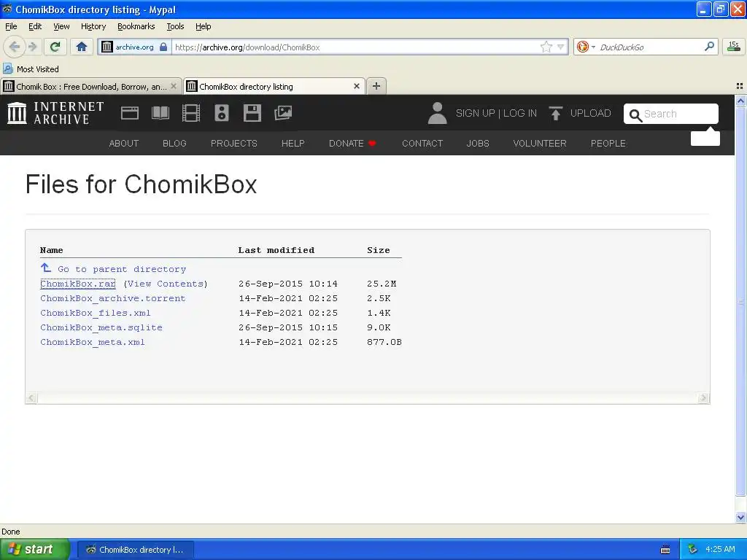Click the LOG IN link
Image resolution: width=747 pixels, height=560 pixels.
[x=520, y=113]
